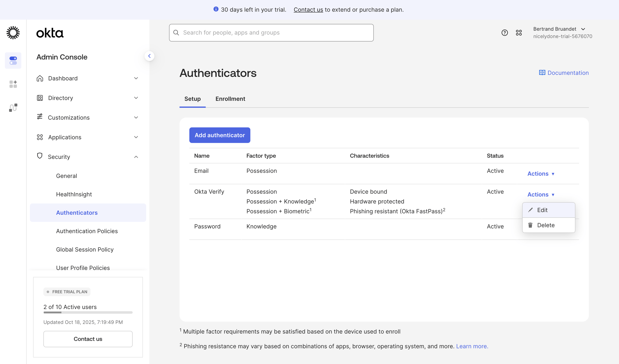Switch to the Setup tab
Viewport: 619px width, 364px height.
point(192,99)
